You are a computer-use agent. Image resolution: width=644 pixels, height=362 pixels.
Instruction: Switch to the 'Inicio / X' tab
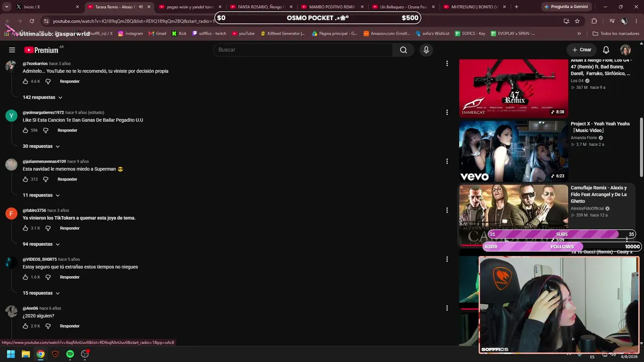coord(48,7)
